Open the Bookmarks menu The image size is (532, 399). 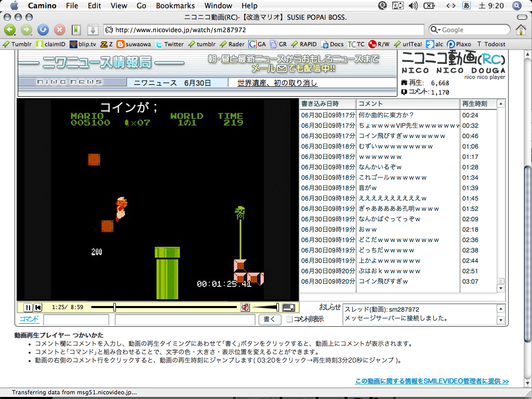pyautogui.click(x=176, y=6)
